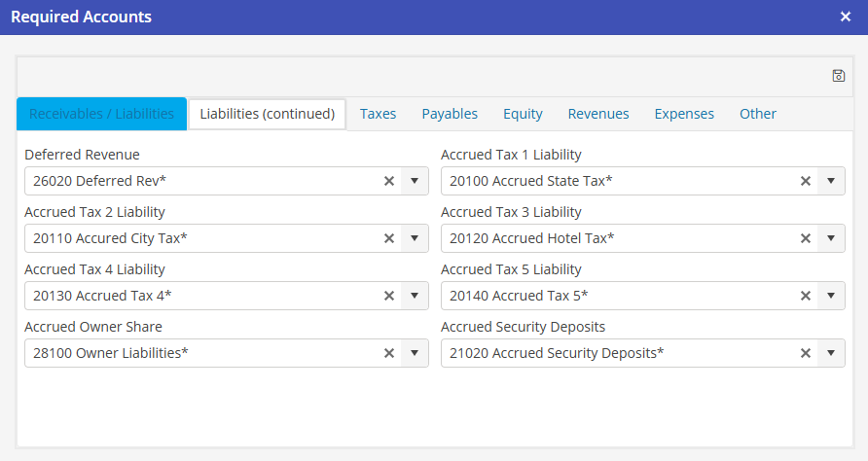Switch to the Receivables / Liabilities tab

(x=101, y=114)
